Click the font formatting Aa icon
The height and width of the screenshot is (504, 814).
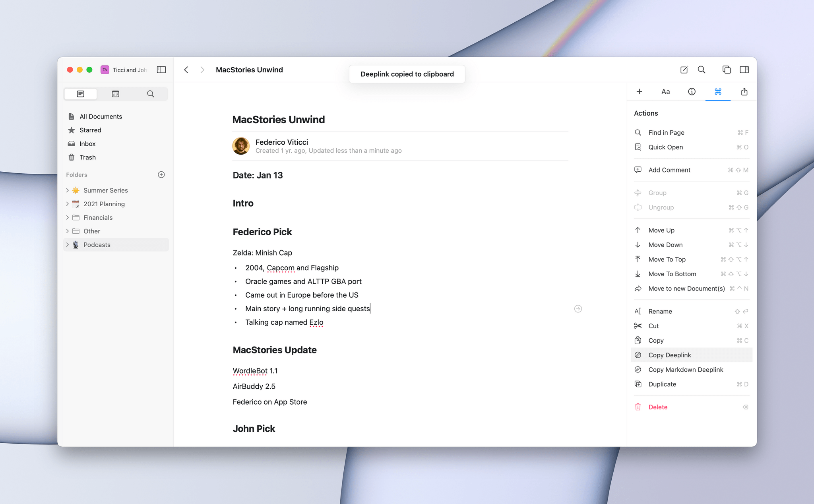click(x=665, y=91)
